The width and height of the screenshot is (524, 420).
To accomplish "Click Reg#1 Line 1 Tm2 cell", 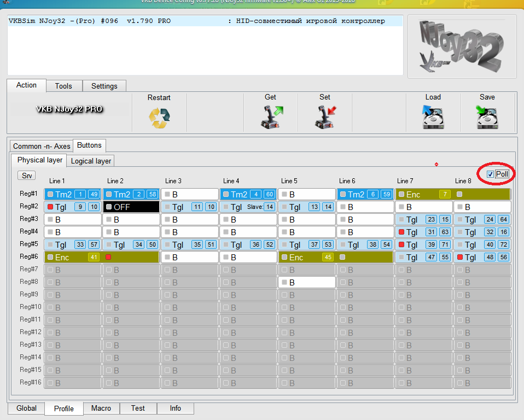I will pos(73,194).
